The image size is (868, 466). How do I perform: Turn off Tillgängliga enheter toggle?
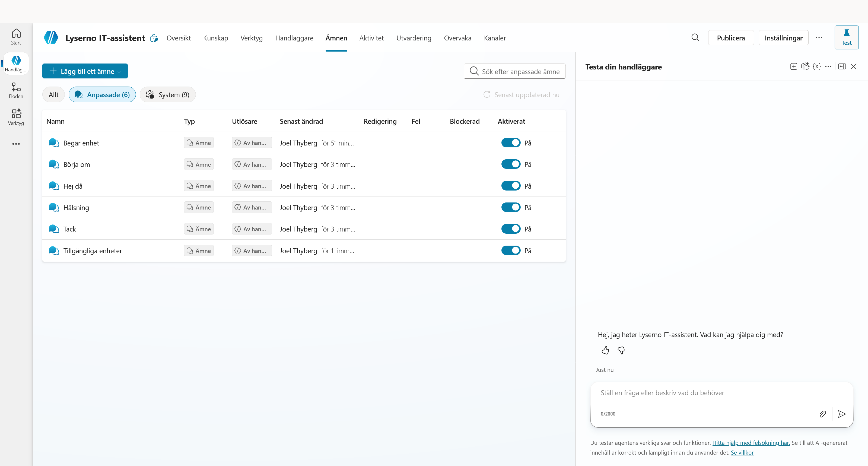click(x=511, y=250)
